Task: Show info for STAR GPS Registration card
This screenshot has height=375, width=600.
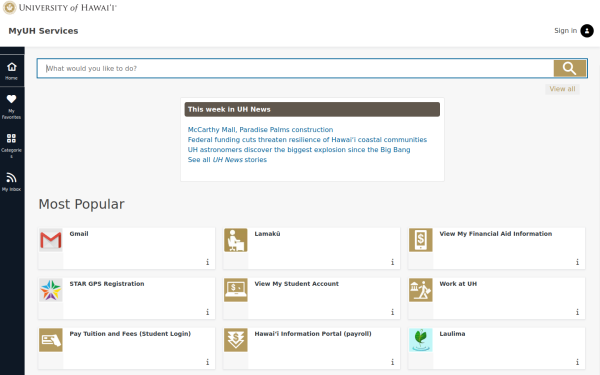Action: point(207,312)
